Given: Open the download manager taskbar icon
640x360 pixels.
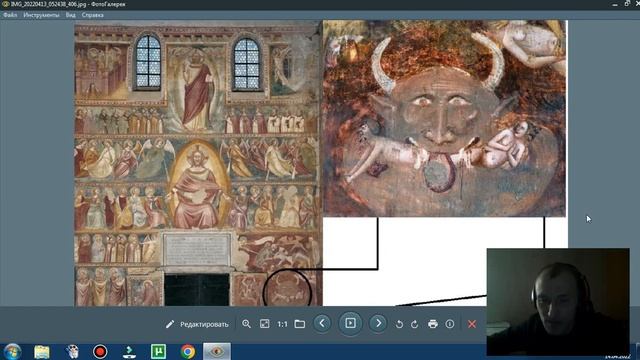Looking at the screenshot, I should [x=129, y=352].
